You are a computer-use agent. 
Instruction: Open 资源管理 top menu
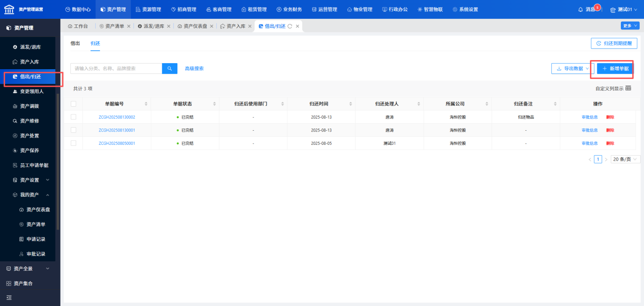pyautogui.click(x=148, y=9)
